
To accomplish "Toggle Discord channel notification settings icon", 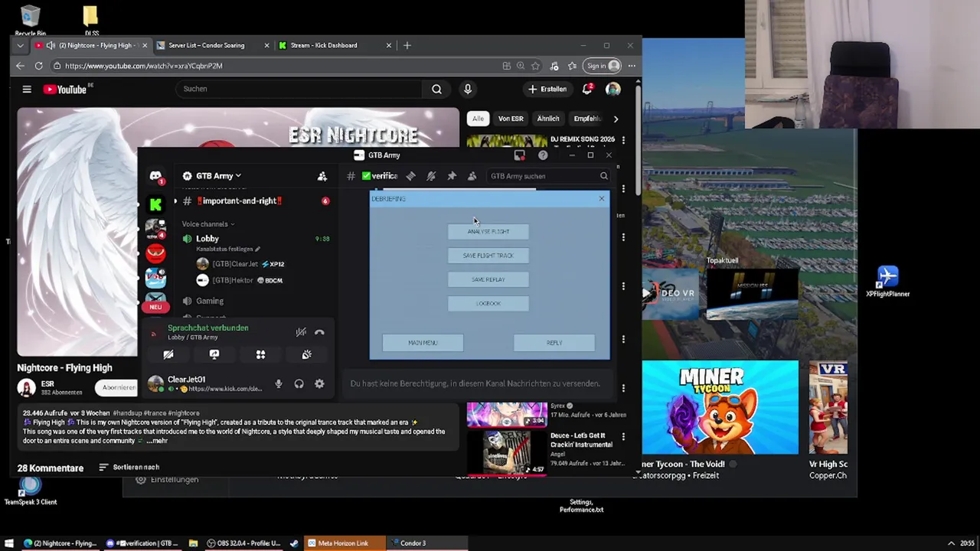I will [431, 176].
